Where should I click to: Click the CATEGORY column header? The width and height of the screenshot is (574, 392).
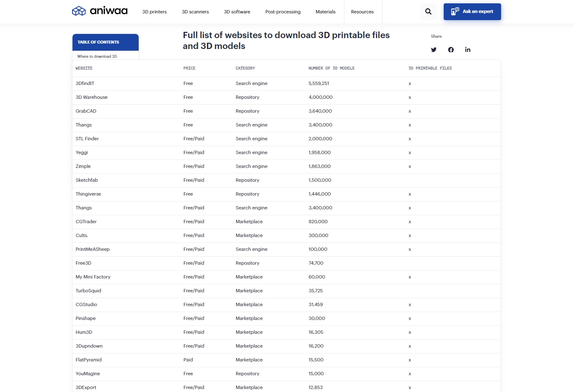[245, 68]
